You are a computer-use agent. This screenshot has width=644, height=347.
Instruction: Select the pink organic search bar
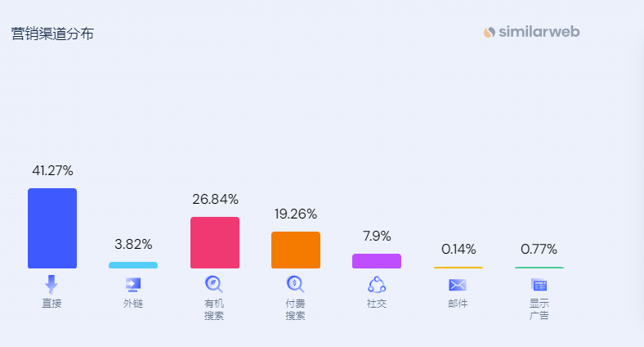(x=215, y=242)
